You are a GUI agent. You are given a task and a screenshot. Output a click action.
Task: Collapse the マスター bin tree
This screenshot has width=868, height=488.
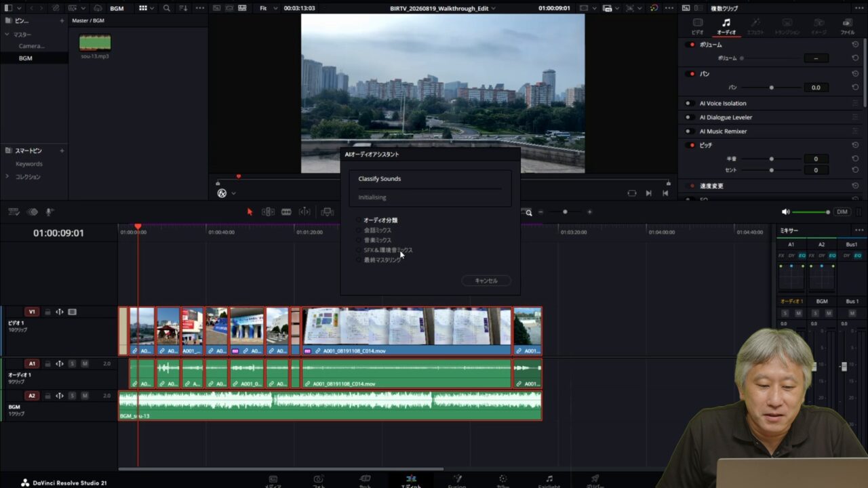pos(7,35)
